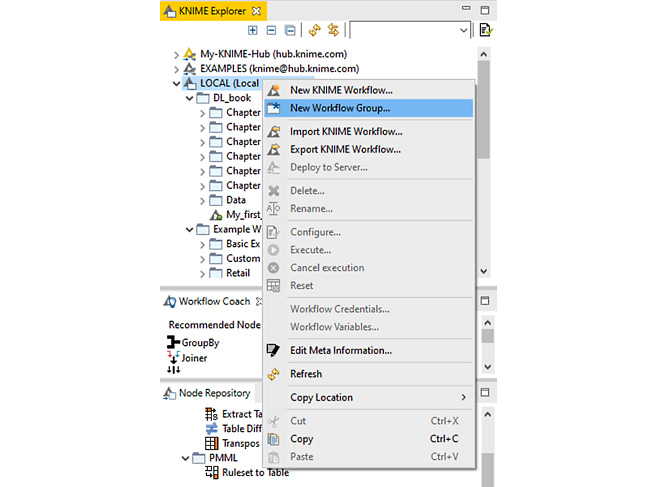Click the Edit Meta Information pencil icon
657x487 pixels.
click(x=273, y=350)
